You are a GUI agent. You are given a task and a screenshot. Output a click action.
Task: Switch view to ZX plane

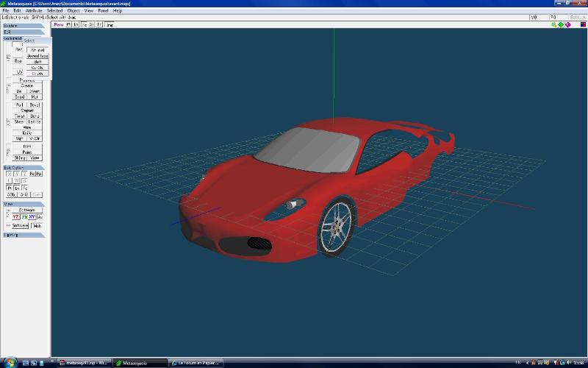click(x=24, y=217)
